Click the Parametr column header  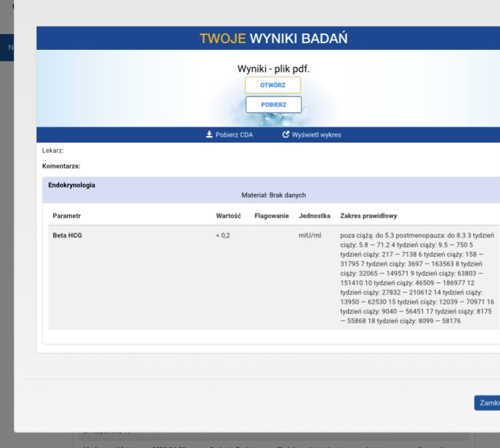67,216
